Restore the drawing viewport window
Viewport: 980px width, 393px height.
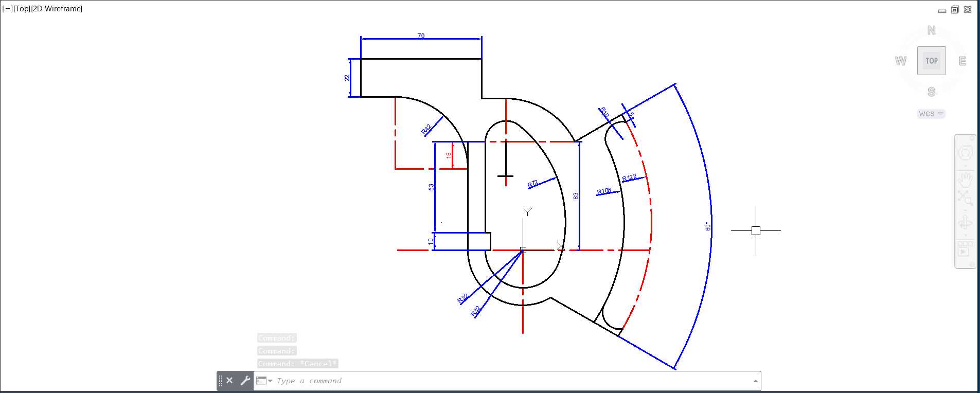point(955,9)
